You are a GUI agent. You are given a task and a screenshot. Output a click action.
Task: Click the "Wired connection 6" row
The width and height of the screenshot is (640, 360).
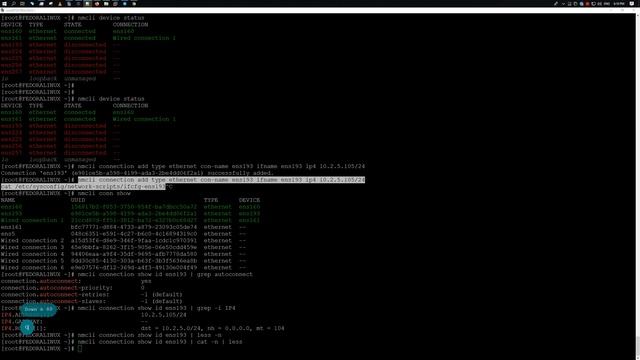coord(123,268)
